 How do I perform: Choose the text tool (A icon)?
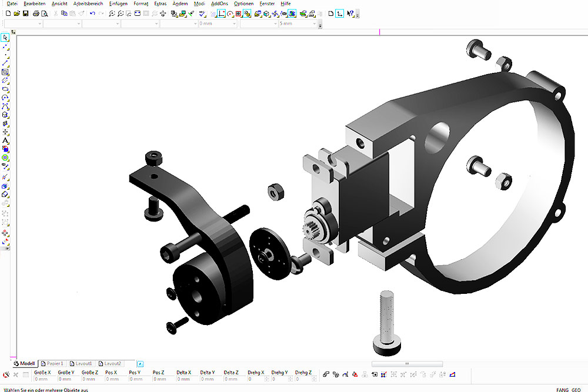[5, 141]
